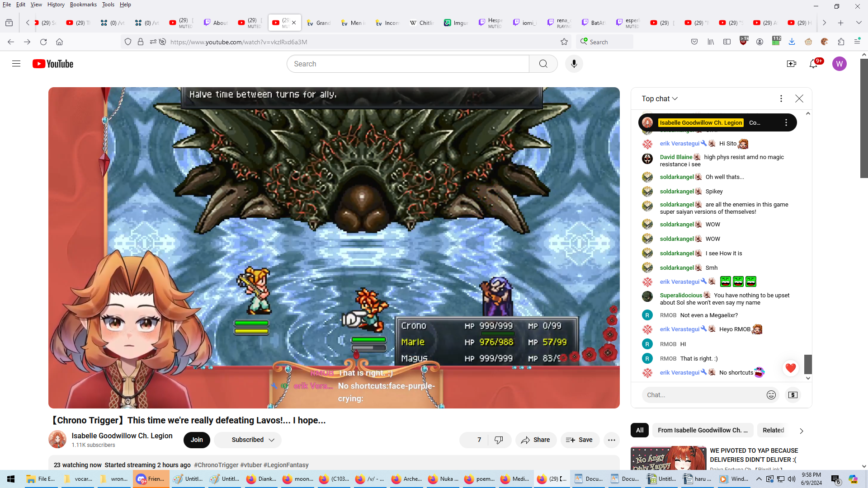
Task: Open the No Angy Only Yappy thumbnail
Action: 668,458
